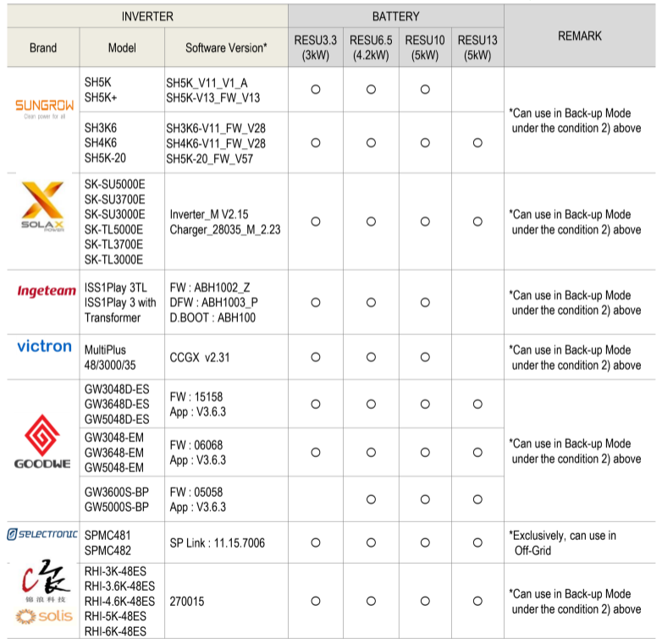Click the Victron Back-up Mode remark
The image size is (662, 644).
pyautogui.click(x=575, y=357)
